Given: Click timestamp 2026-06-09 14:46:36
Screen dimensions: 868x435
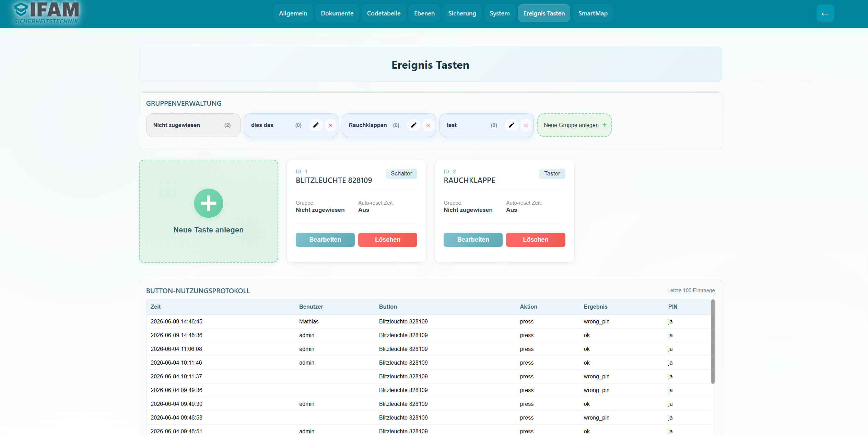Looking at the screenshot, I should (x=176, y=335).
